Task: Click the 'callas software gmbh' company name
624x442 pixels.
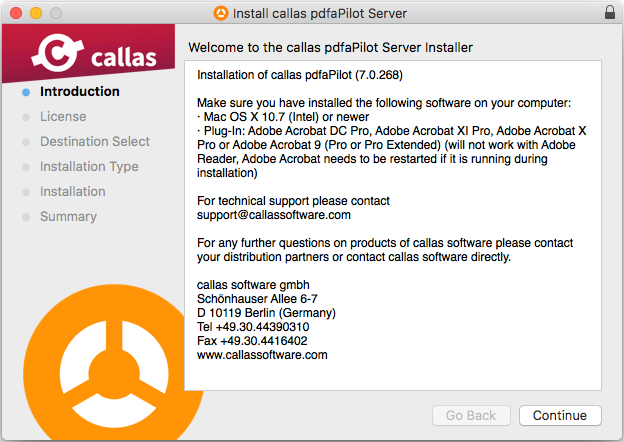Action: [x=253, y=285]
